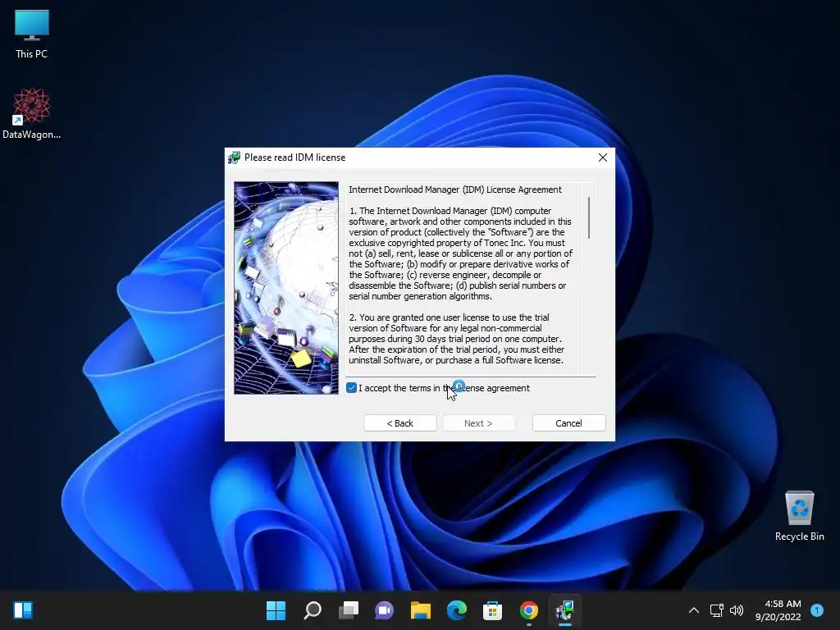Launch the Chat app from taskbar
Screen dimensions: 840x630
click(x=384, y=610)
